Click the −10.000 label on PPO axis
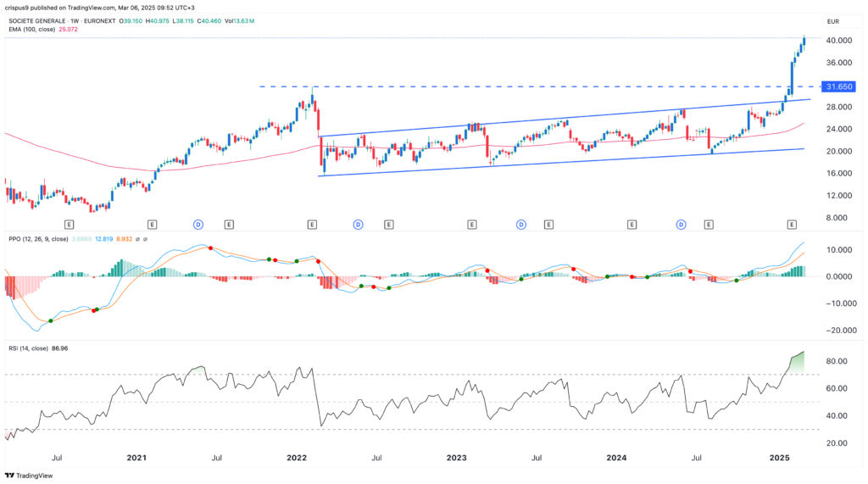This screenshot has height=484, width=868. click(842, 303)
